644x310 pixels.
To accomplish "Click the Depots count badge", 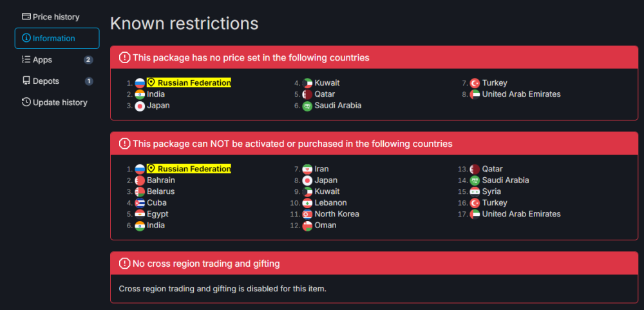I will tap(88, 81).
